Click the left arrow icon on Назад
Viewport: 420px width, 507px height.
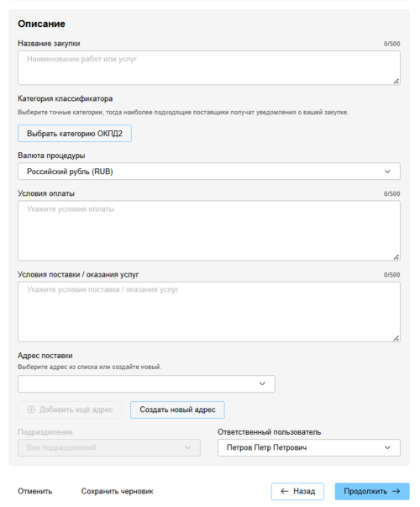285,491
